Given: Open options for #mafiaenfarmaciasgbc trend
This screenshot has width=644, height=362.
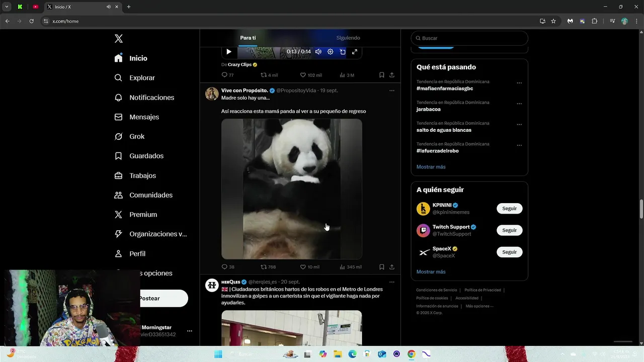Looking at the screenshot, I should coord(519,83).
